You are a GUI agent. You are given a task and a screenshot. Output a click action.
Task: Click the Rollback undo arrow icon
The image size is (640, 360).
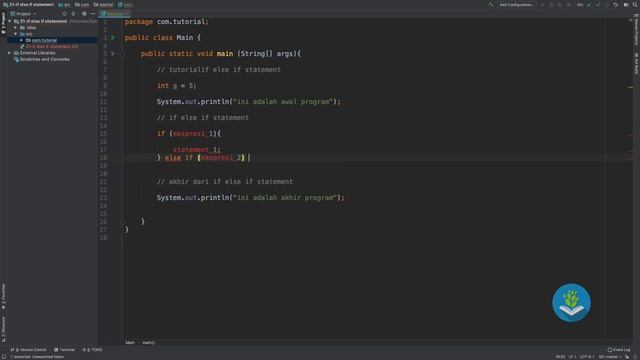coord(616,4)
